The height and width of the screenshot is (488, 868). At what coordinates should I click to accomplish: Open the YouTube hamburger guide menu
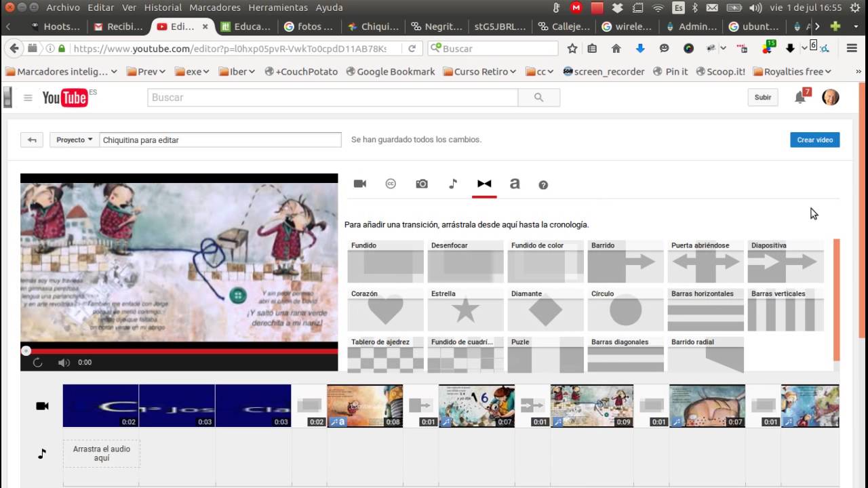point(28,98)
